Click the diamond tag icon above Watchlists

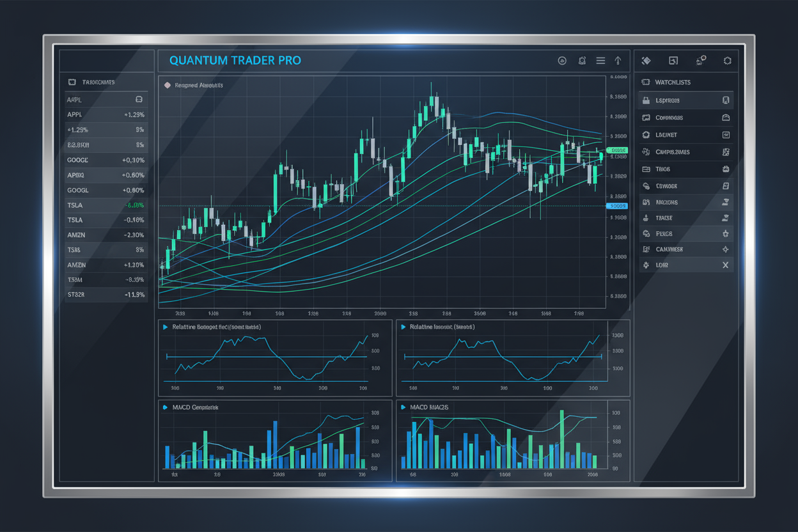click(x=646, y=61)
